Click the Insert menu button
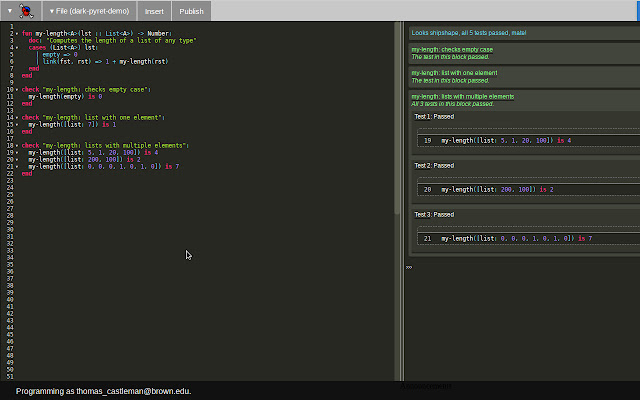Viewport: 640px width, 400px height. pos(154,11)
